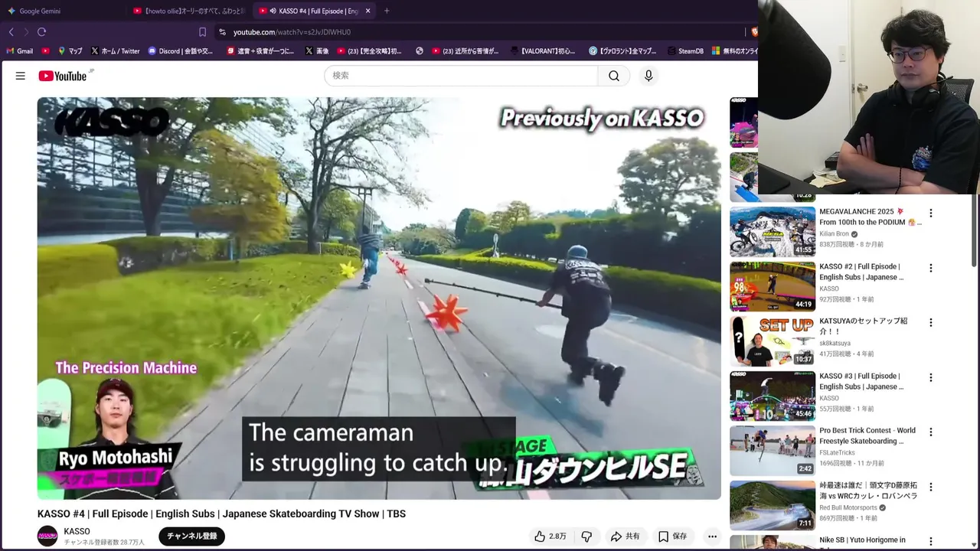Open the FSLateTricks channel name
The height and width of the screenshot is (551, 980).
pyautogui.click(x=836, y=452)
